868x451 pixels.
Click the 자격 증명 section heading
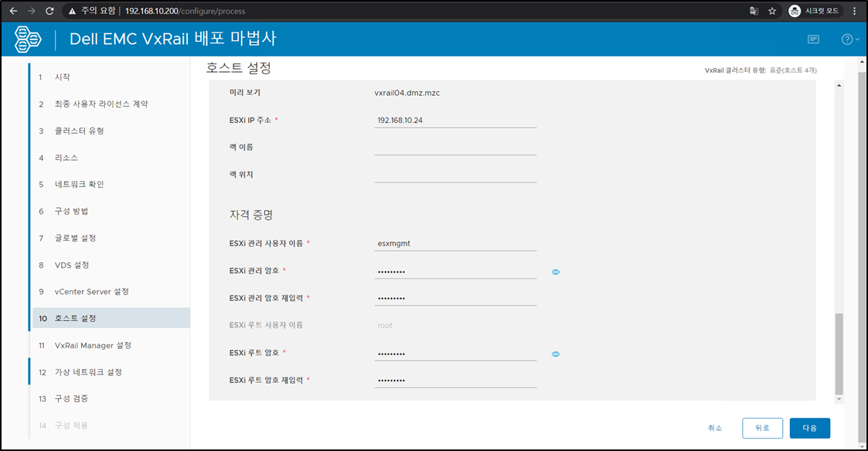coord(251,215)
